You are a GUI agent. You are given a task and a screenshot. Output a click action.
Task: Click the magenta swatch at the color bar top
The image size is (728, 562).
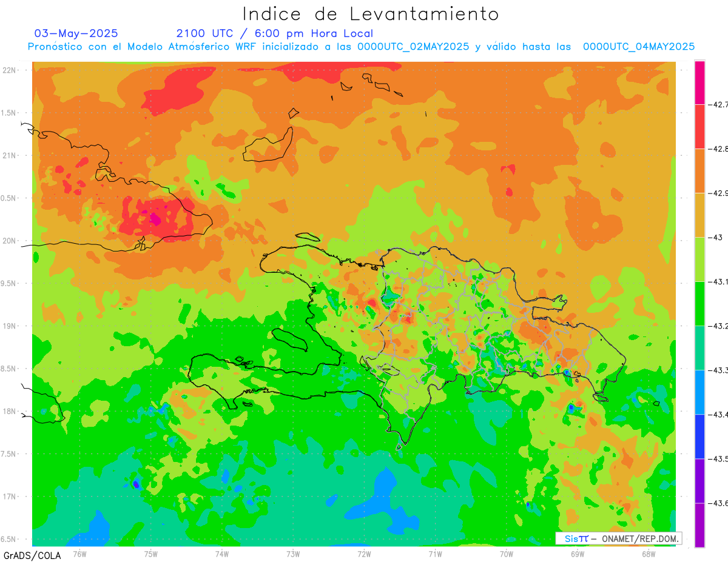pos(699,82)
